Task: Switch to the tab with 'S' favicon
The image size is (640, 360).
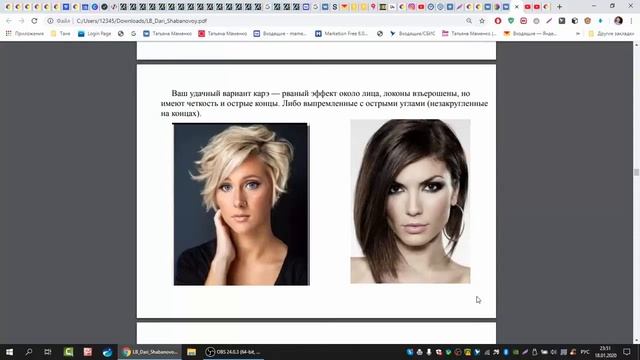Action: pyautogui.click(x=334, y=7)
